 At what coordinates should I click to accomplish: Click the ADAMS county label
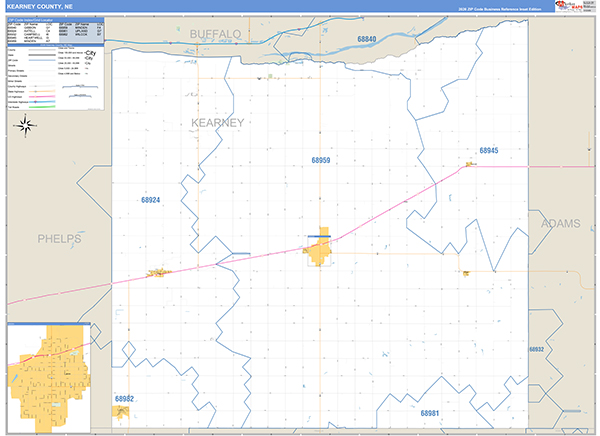coord(561,224)
